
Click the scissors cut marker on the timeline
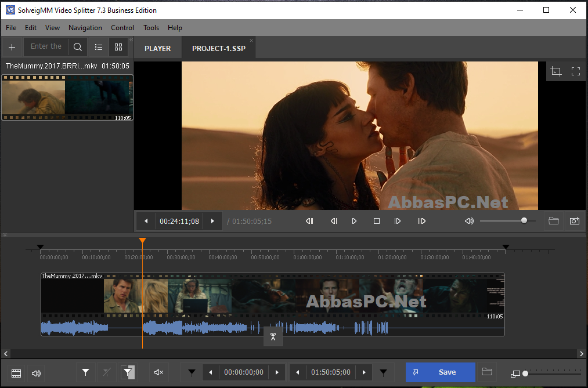(x=273, y=336)
